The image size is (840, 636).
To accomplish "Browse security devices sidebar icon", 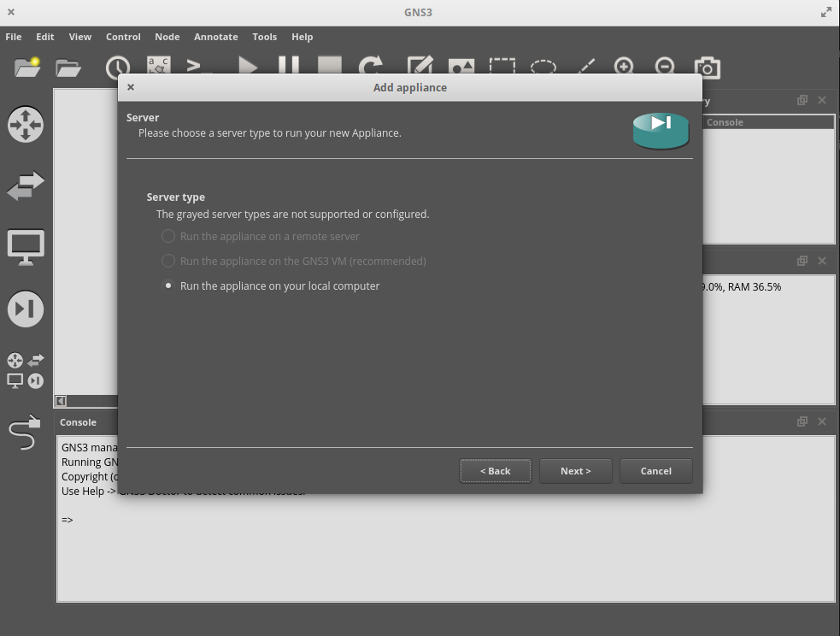I will click(26, 309).
